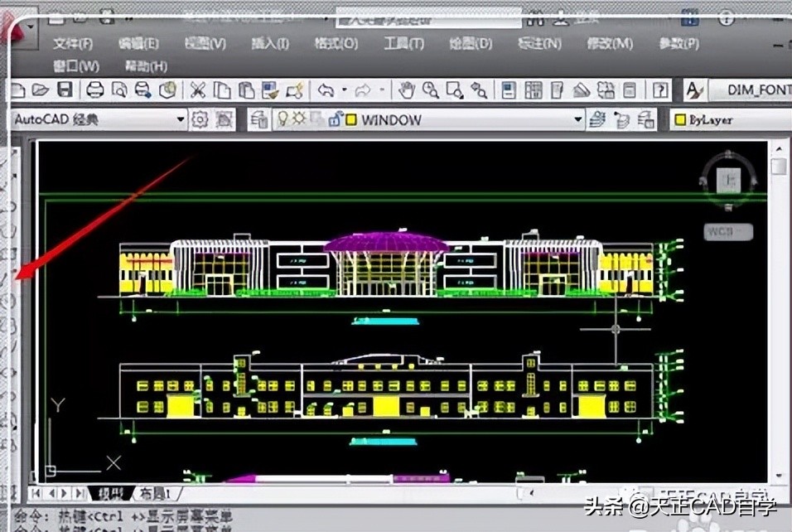Toggle the freeze sun icon for WINDOW layer

pyautogui.click(x=297, y=118)
